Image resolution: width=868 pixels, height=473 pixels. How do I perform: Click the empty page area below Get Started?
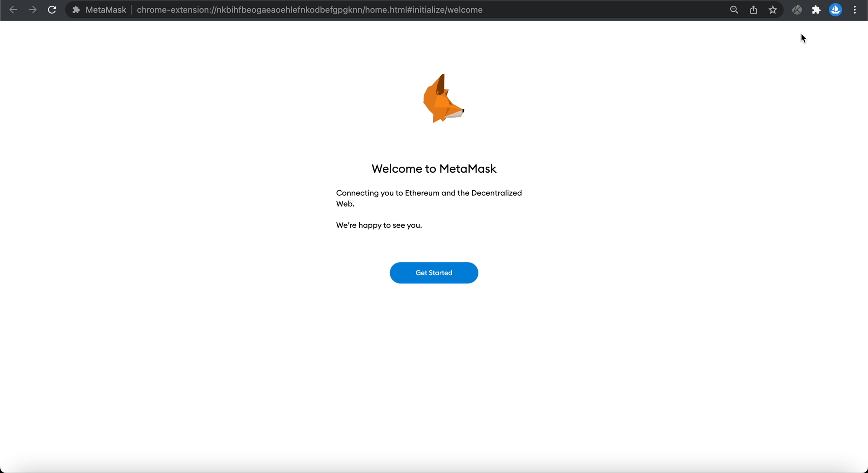pyautogui.click(x=434, y=369)
